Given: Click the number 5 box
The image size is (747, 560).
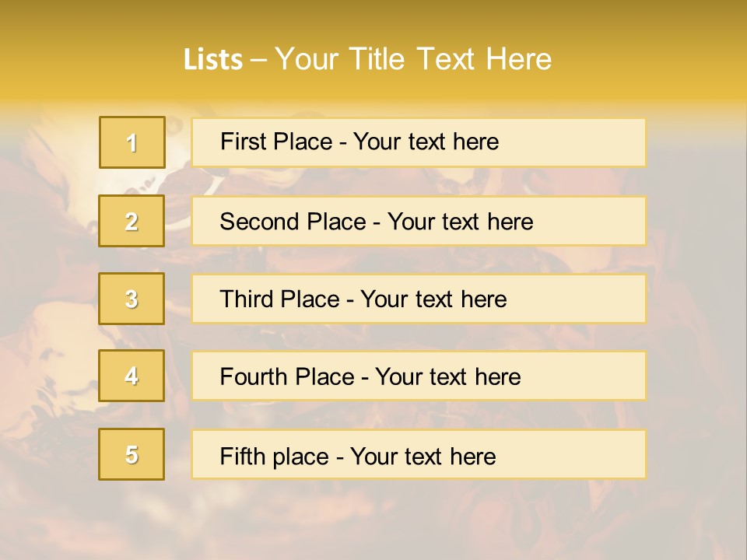Looking at the screenshot, I should coord(132,454).
